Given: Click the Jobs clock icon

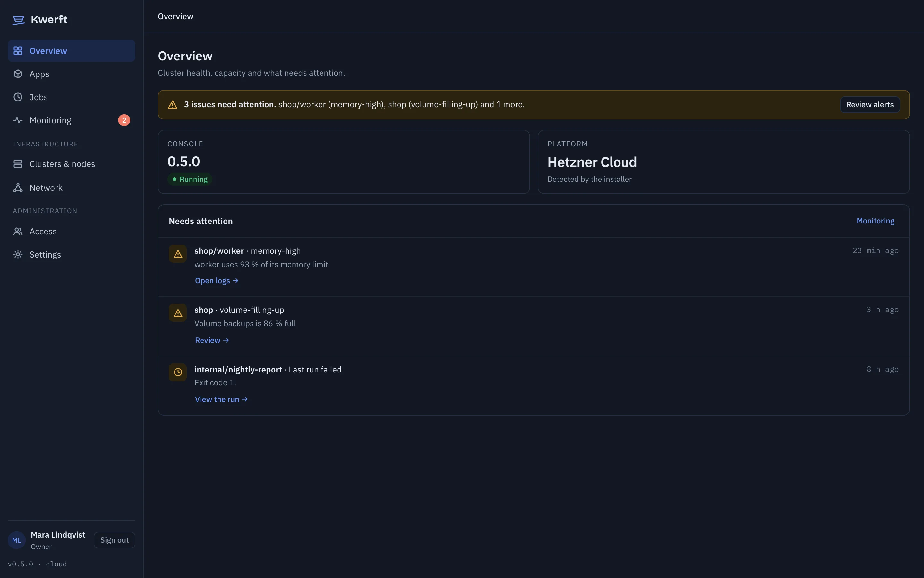Looking at the screenshot, I should (18, 97).
